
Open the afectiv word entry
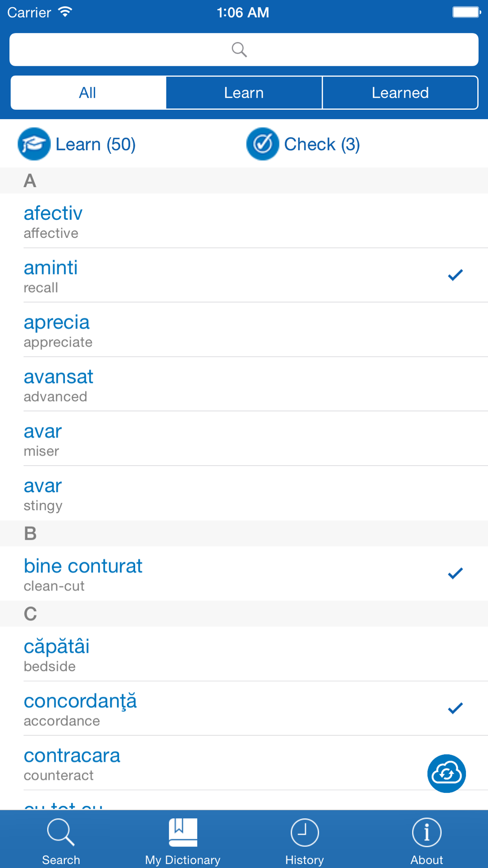click(244, 221)
